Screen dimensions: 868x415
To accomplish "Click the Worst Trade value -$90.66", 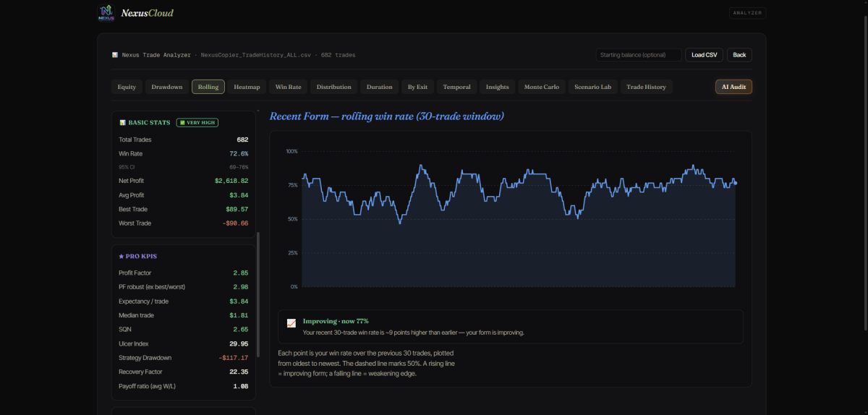I will [235, 223].
